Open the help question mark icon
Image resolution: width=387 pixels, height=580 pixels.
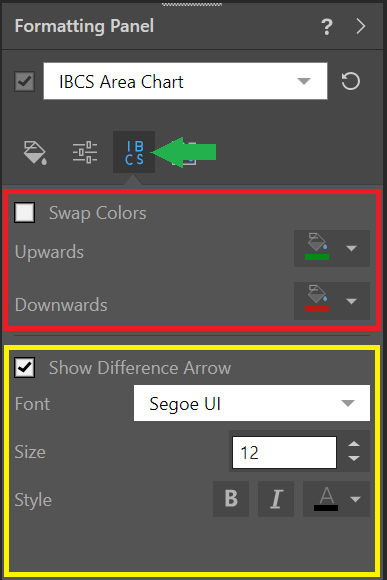[327, 27]
